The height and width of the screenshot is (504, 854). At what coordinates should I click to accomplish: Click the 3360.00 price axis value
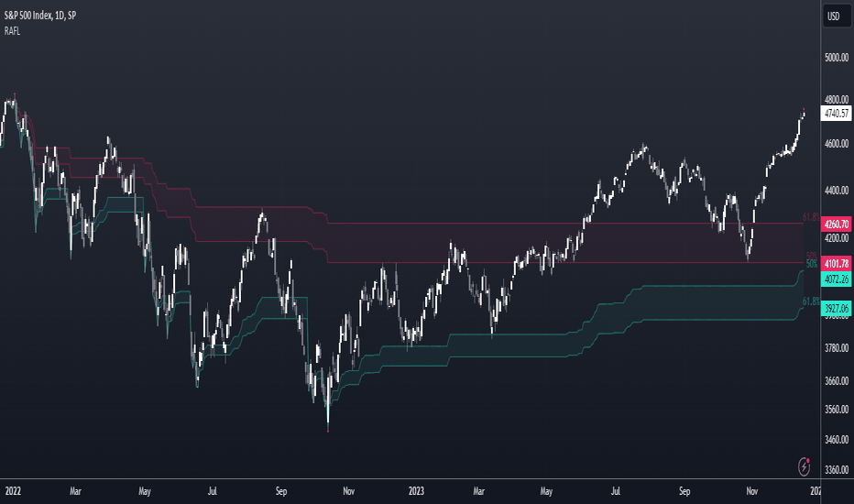point(837,469)
